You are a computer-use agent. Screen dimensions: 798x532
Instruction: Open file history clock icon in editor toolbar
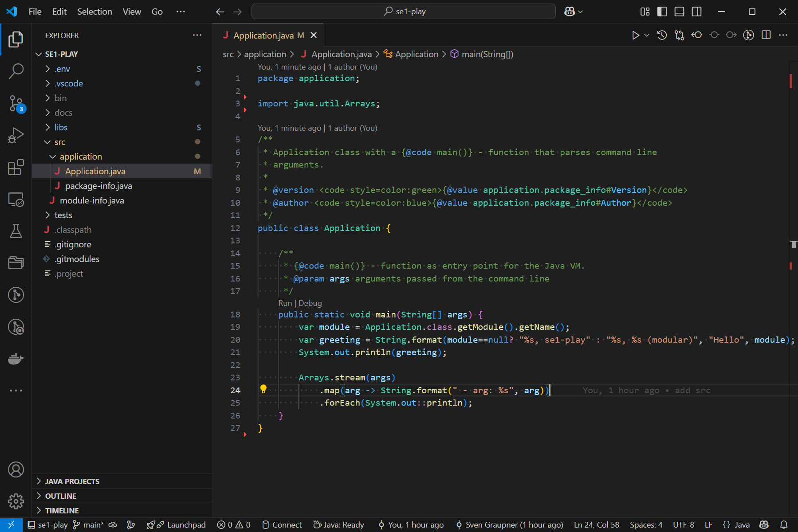pos(662,35)
